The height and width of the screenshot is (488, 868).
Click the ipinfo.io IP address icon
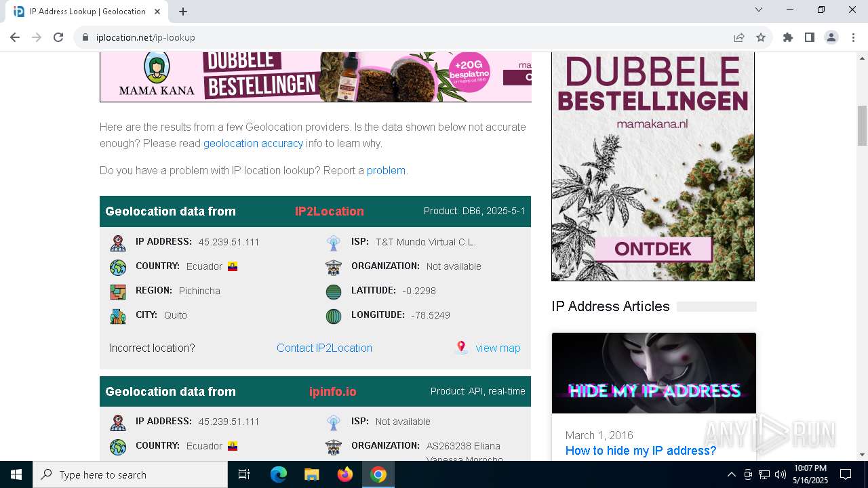point(118,422)
